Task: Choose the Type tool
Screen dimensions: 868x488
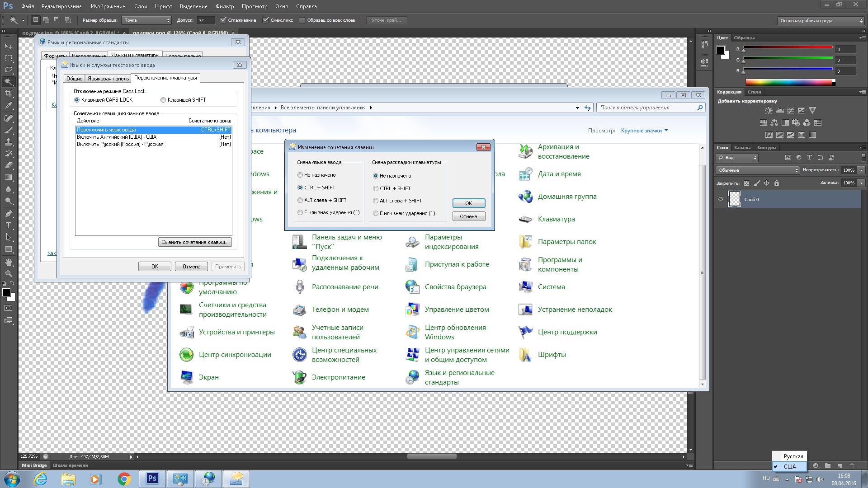Action: pyautogui.click(x=9, y=225)
